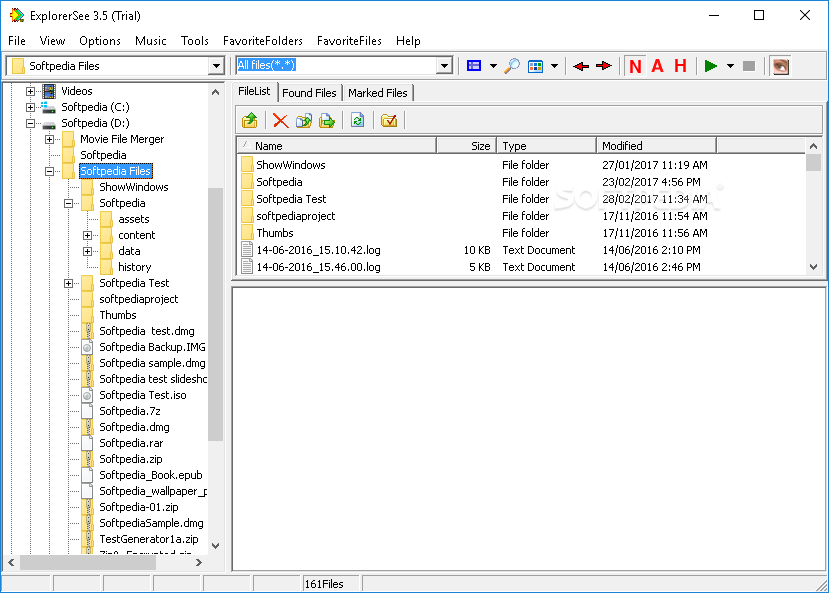Open the Music menu

[x=151, y=41]
